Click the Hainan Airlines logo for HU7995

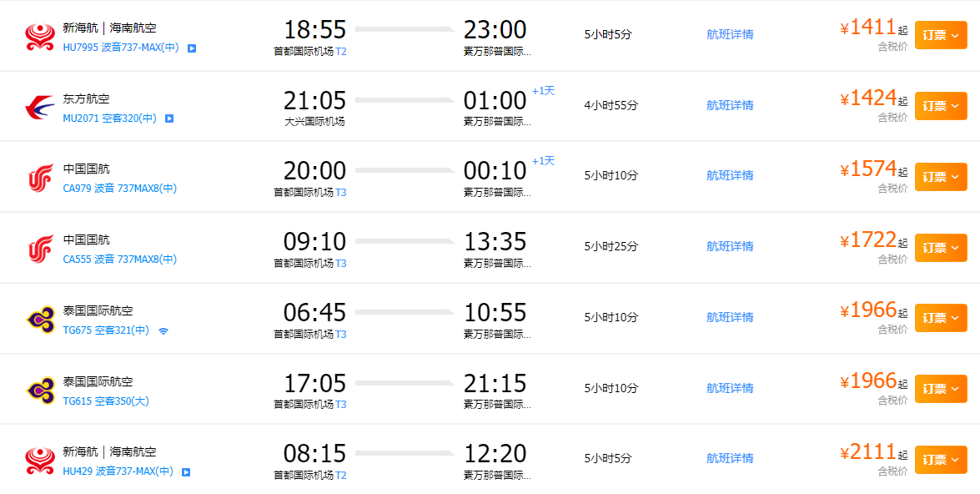40,37
